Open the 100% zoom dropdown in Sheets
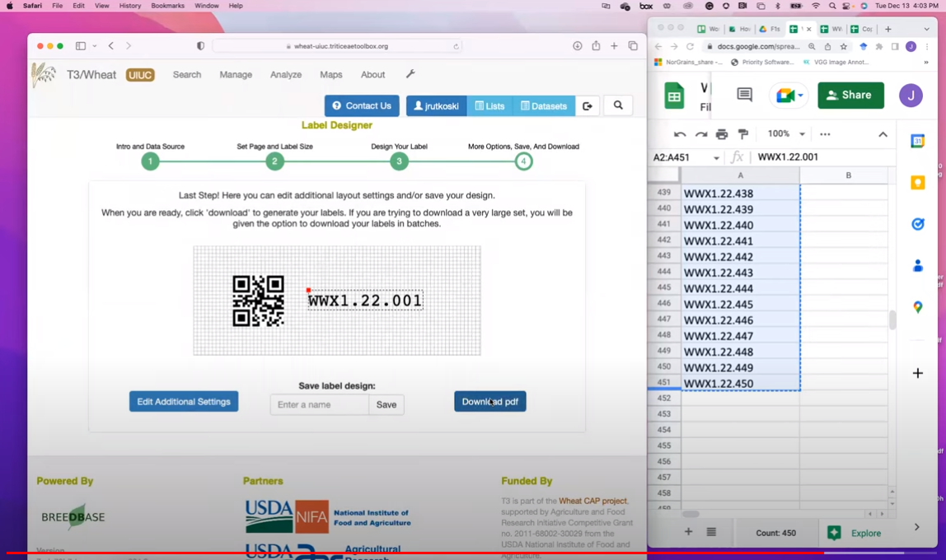The image size is (946, 560). (x=785, y=134)
